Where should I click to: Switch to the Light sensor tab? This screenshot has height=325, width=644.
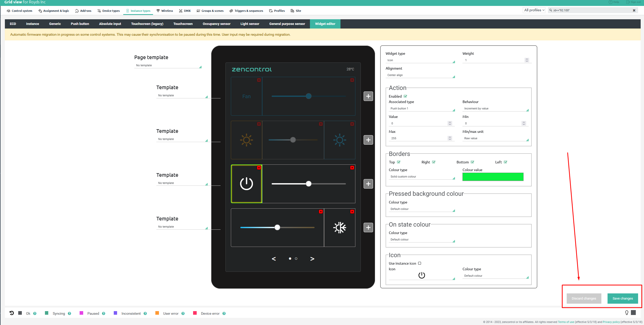pyautogui.click(x=249, y=24)
